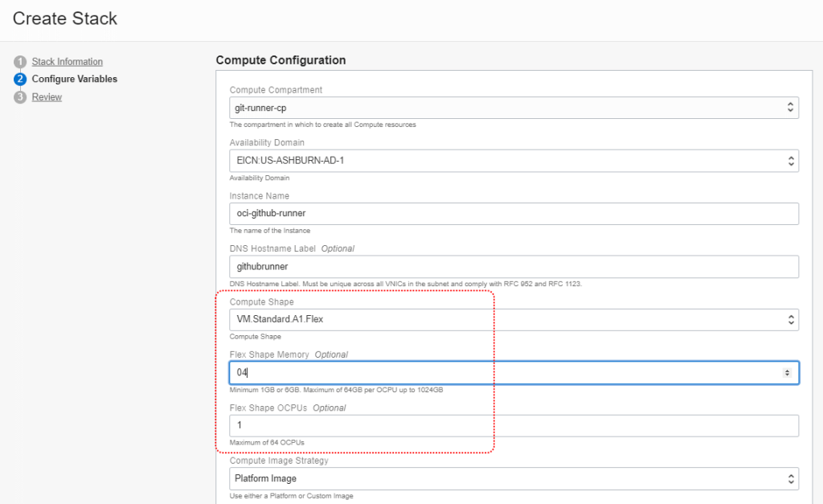Click the step 2 numbered circle
This screenshot has width=823, height=504.
[20, 80]
